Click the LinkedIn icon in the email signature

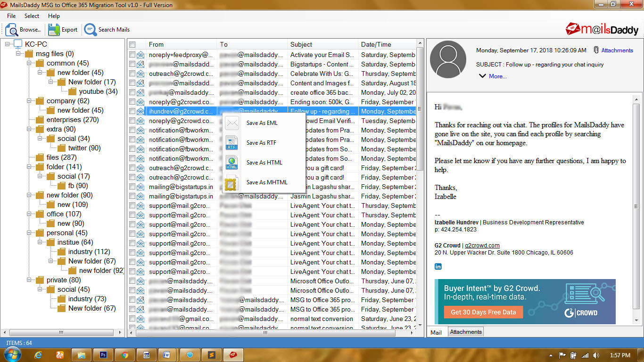[438, 267]
